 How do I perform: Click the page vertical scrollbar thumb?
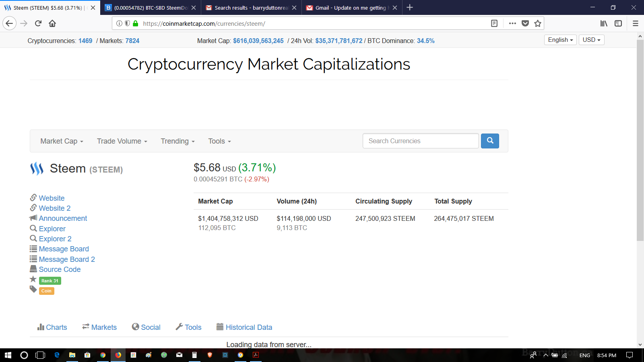click(x=640, y=140)
